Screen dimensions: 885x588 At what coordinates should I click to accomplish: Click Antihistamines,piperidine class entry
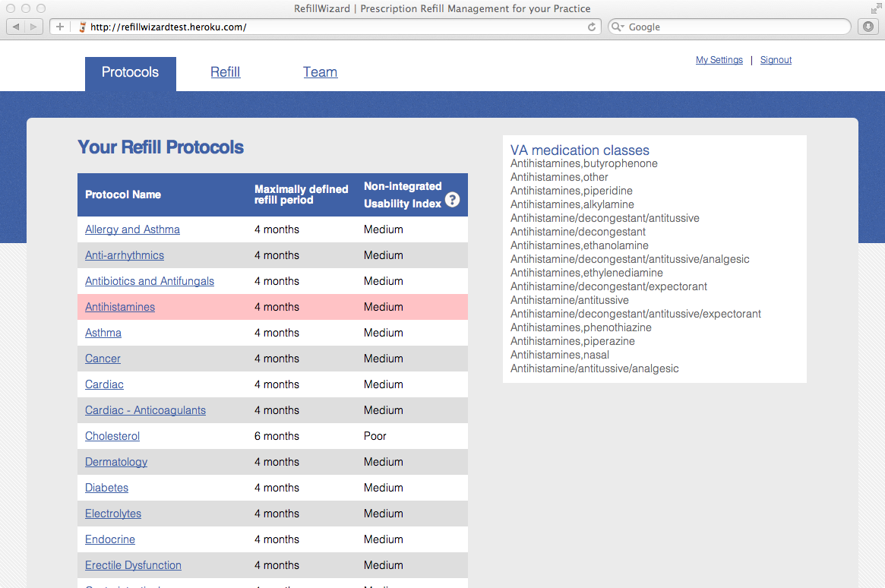[572, 191]
